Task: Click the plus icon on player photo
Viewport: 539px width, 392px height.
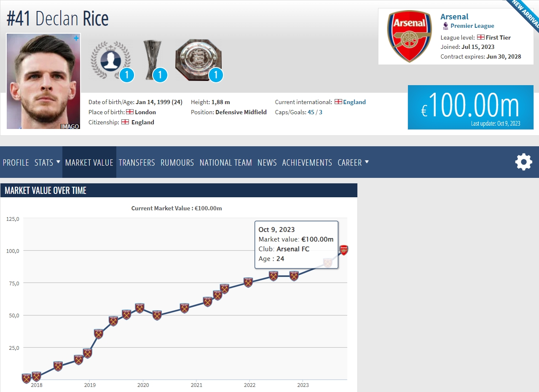Action: (76, 38)
